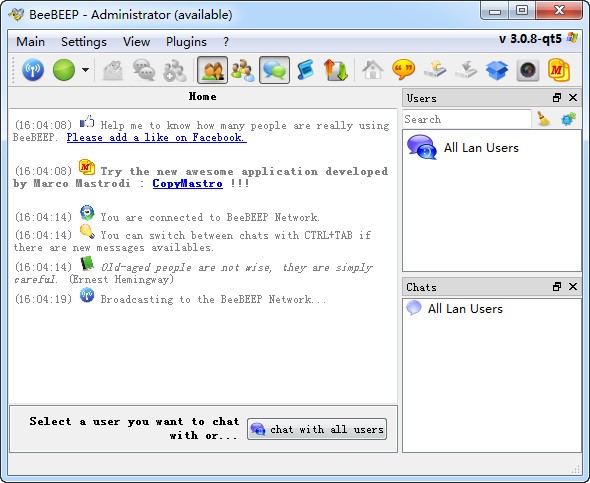Click the 'chat with all users' button
The width and height of the screenshot is (590, 483).
(317, 429)
